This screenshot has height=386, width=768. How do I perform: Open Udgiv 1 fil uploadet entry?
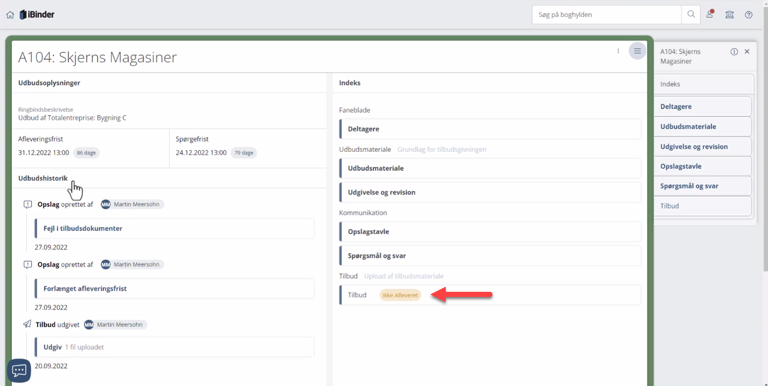pyautogui.click(x=174, y=347)
